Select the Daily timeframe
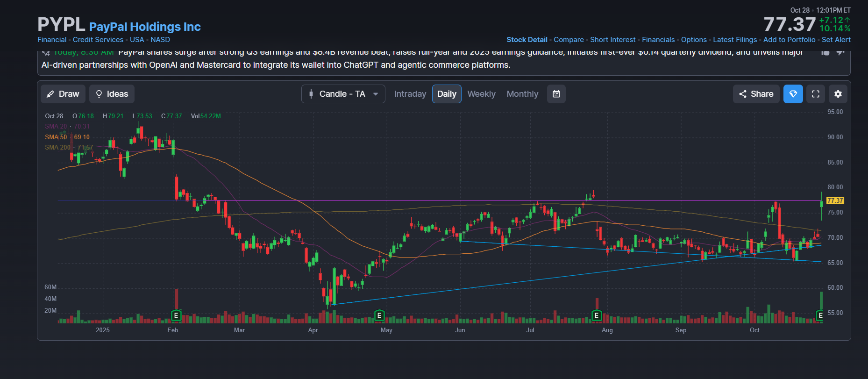Screen dimensions: 868x379 click(447, 94)
